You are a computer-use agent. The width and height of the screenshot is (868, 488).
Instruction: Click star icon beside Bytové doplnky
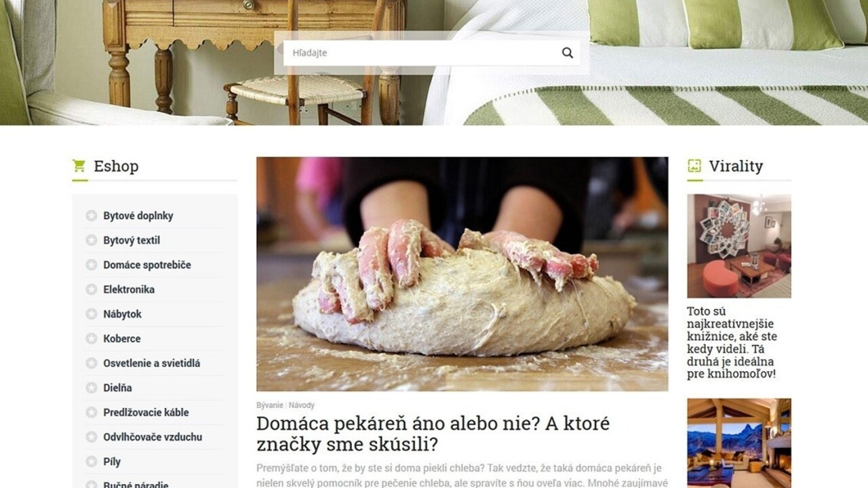92,216
